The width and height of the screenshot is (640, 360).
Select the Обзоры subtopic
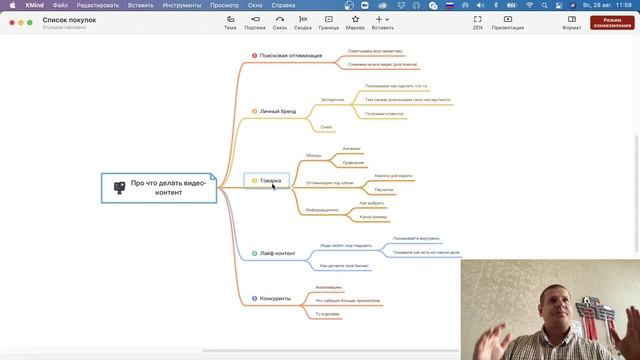(313, 156)
